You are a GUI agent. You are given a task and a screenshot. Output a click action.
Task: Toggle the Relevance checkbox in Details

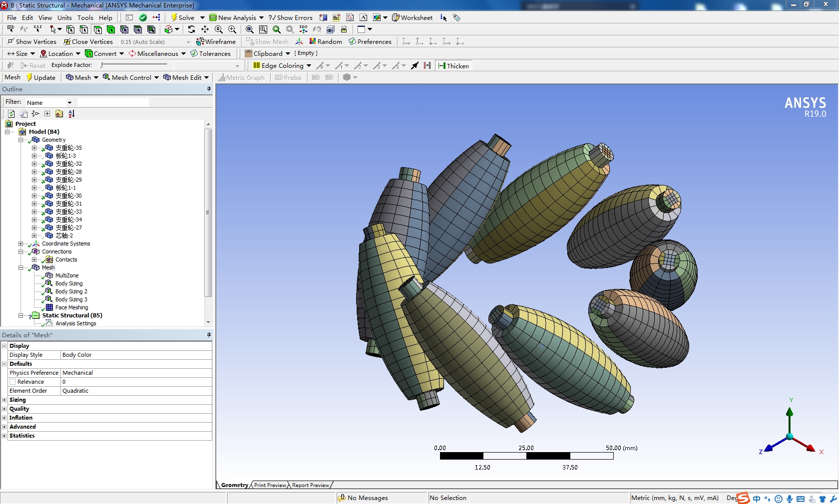[x=13, y=382]
